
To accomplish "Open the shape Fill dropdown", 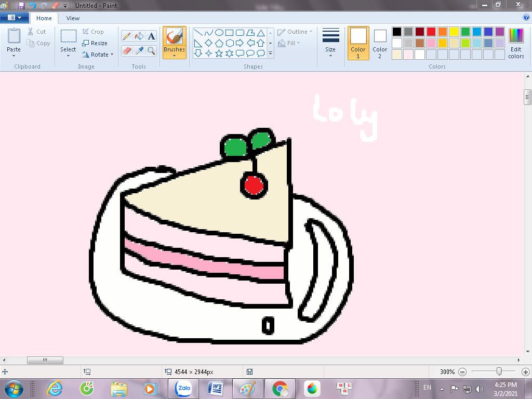I will (x=289, y=43).
